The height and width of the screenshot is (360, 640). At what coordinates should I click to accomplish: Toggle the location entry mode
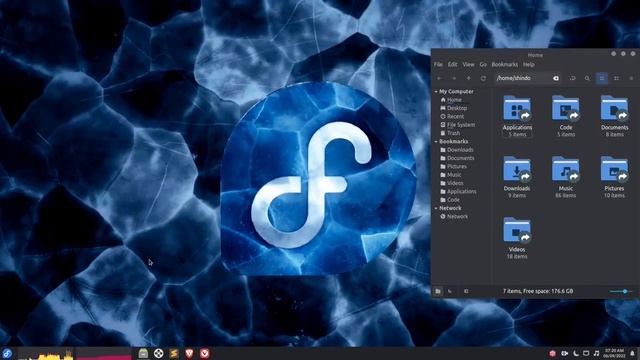(x=572, y=78)
